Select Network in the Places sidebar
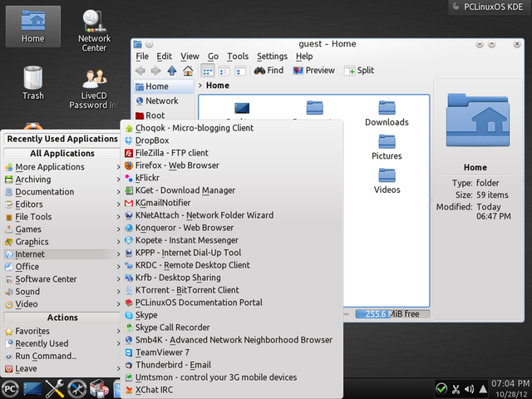This screenshot has width=532, height=399. pos(164,101)
